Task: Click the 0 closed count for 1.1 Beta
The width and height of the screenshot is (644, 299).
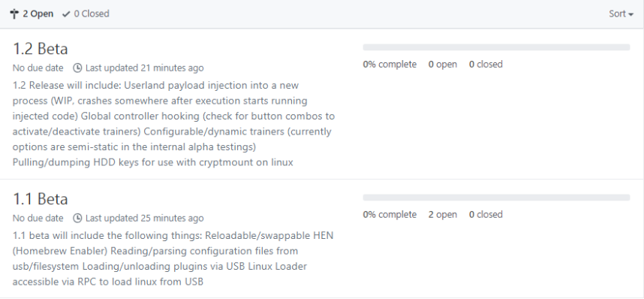Action: tap(486, 215)
